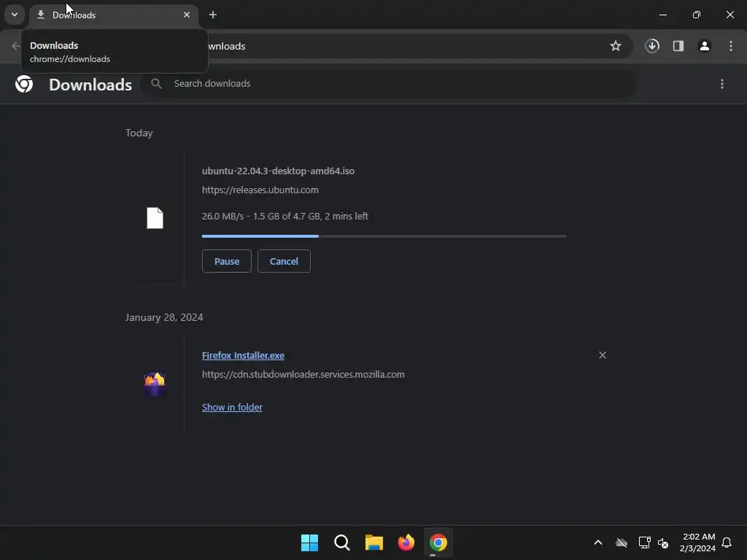Click the OneDrive cloud tray icon
The width and height of the screenshot is (747, 560).
(622, 542)
